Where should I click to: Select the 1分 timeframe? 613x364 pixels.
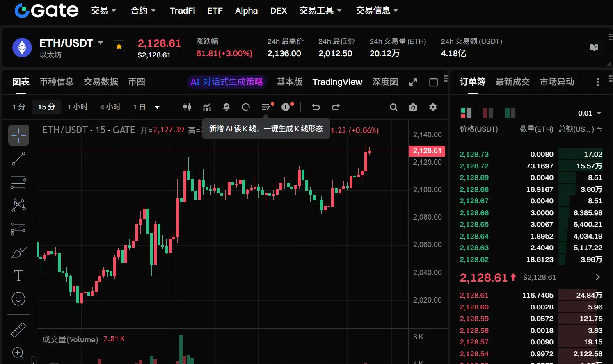(x=19, y=107)
